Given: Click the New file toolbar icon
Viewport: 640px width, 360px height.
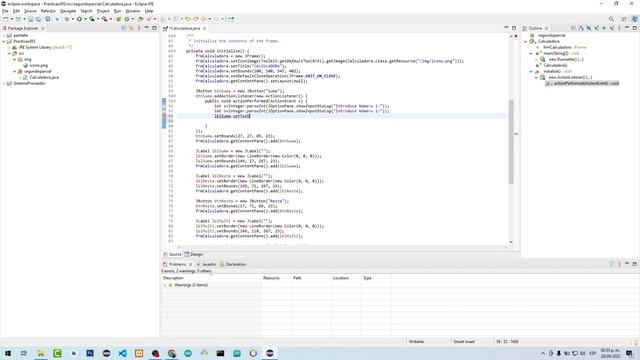Looking at the screenshot, I should tap(5, 19).
